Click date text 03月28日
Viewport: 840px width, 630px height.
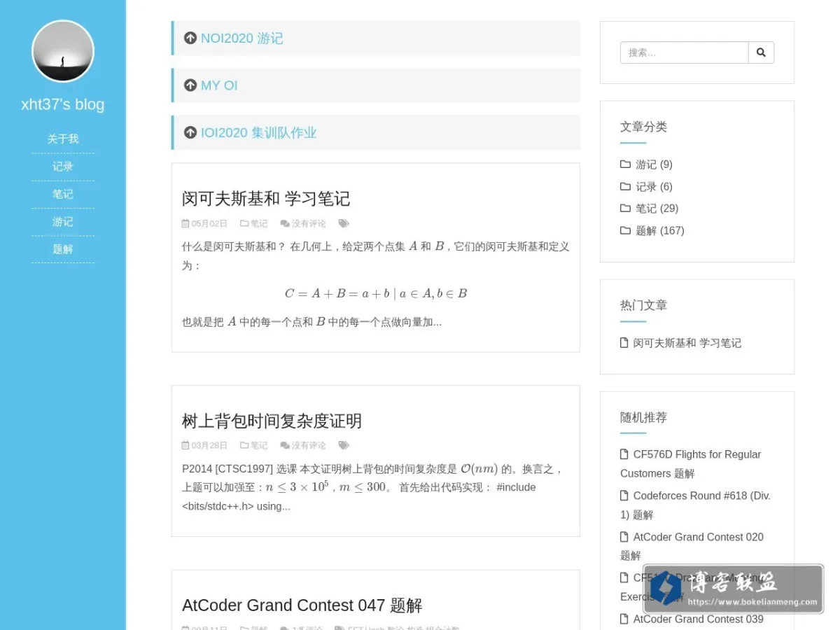(x=209, y=446)
